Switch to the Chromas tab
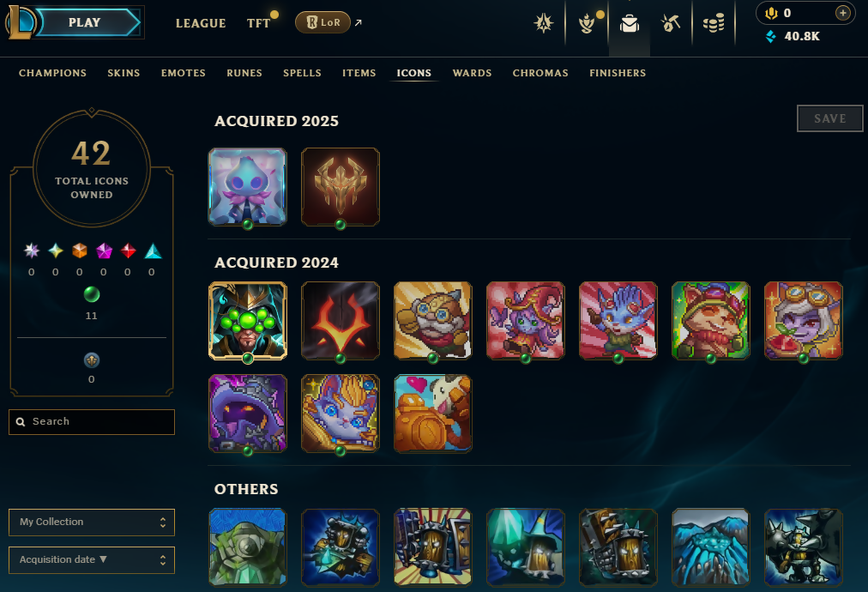 540,73
